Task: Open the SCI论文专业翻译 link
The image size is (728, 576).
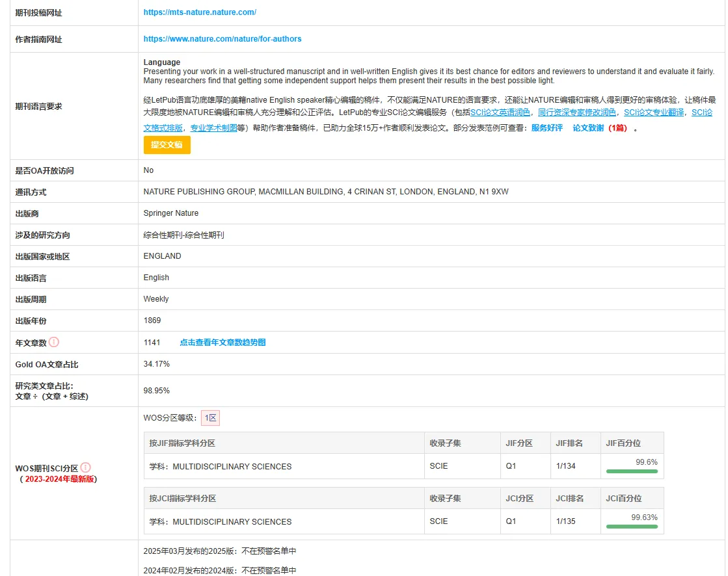Action: [654, 112]
